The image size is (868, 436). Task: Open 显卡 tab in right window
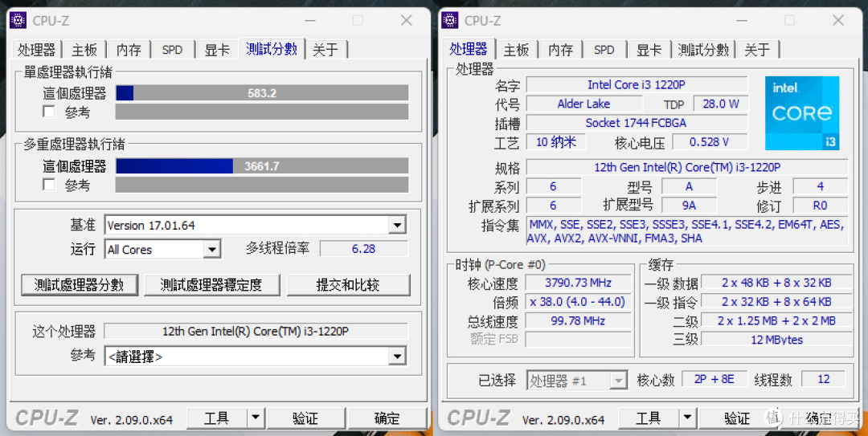pos(649,50)
